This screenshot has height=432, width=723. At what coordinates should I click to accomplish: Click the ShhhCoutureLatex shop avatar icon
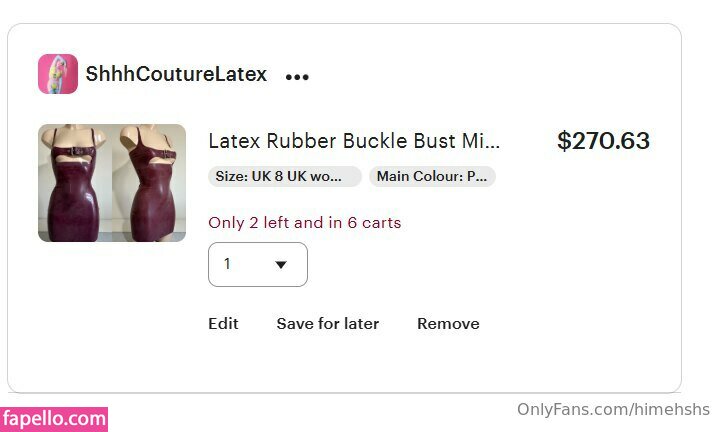pos(57,74)
